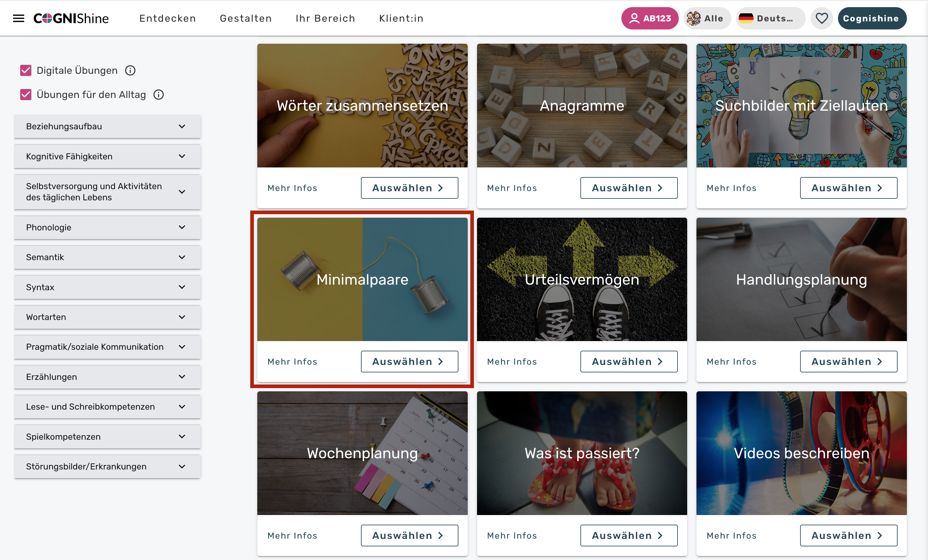This screenshot has width=928, height=560.
Task: Open the Entdecken menu
Action: (x=168, y=18)
